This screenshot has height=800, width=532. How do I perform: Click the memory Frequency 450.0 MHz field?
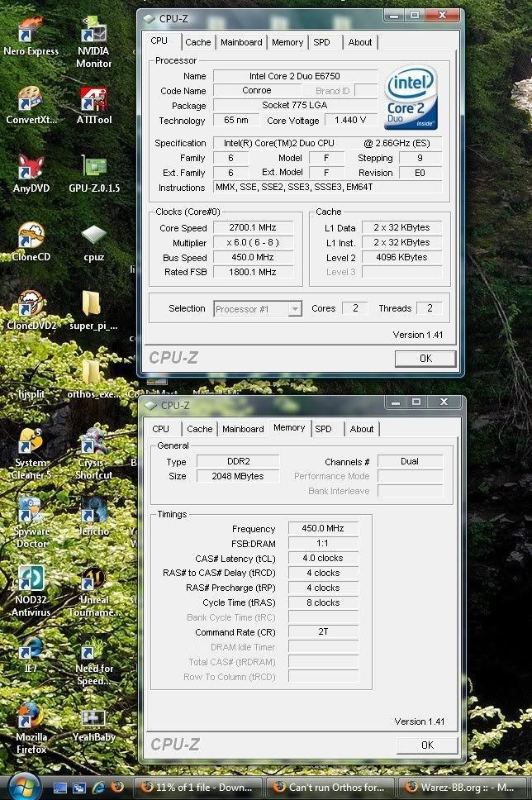coord(323,529)
